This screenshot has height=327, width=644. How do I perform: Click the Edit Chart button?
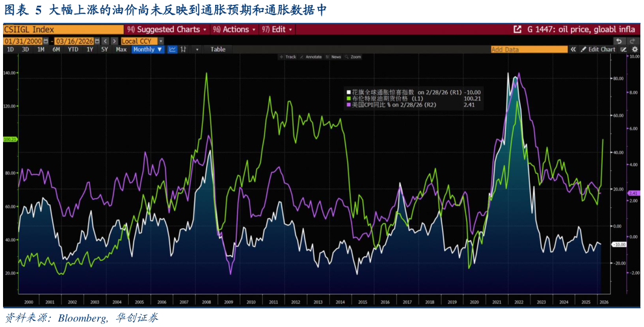pos(598,50)
